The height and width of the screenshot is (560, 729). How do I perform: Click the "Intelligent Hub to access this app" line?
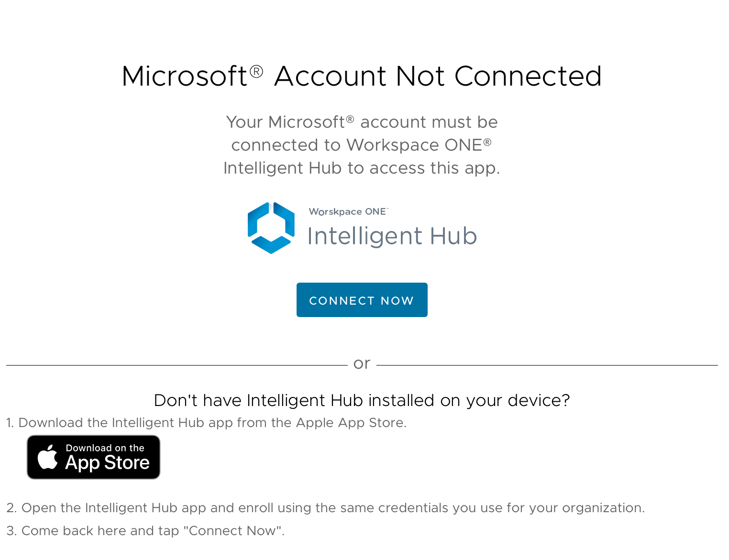(x=362, y=168)
